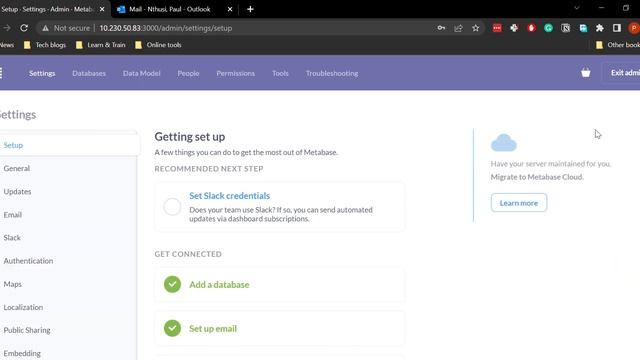
Task: Open the Learn & Train bookmark folder
Action: pyautogui.click(x=100, y=45)
